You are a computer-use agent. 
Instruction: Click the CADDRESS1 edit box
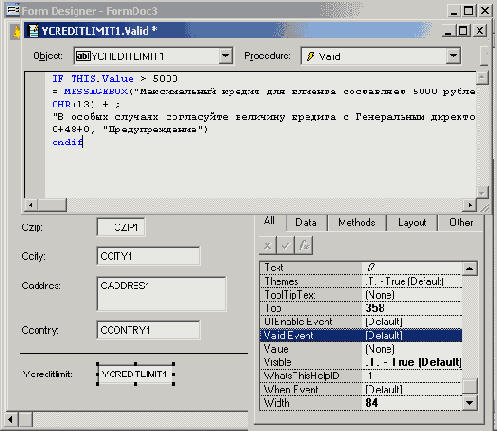click(161, 294)
